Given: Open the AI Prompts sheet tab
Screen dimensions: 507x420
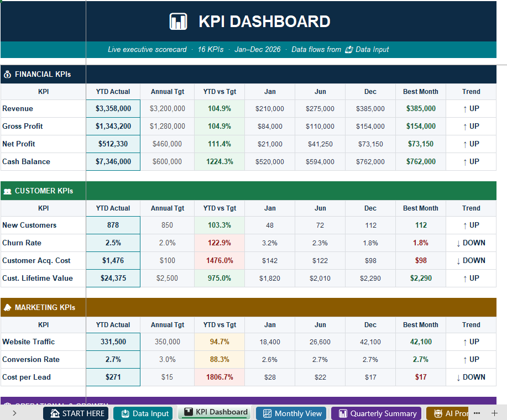Looking at the screenshot, I should click(447, 413).
